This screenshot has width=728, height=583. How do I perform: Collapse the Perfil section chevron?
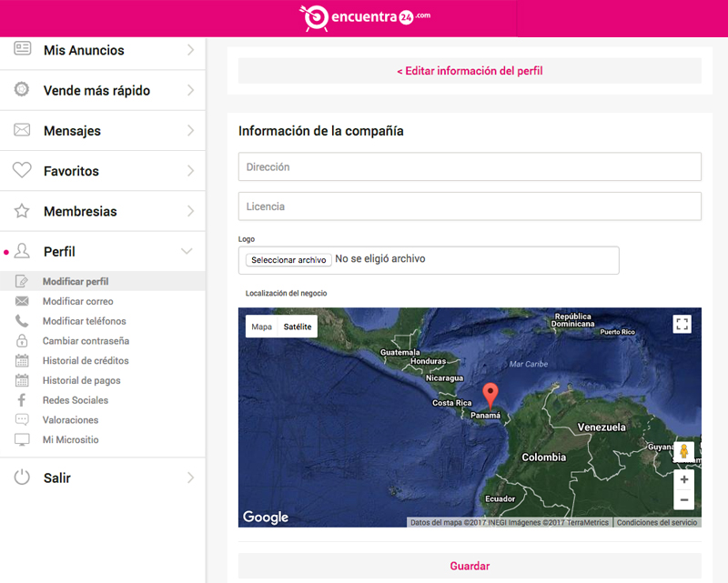pyautogui.click(x=187, y=251)
